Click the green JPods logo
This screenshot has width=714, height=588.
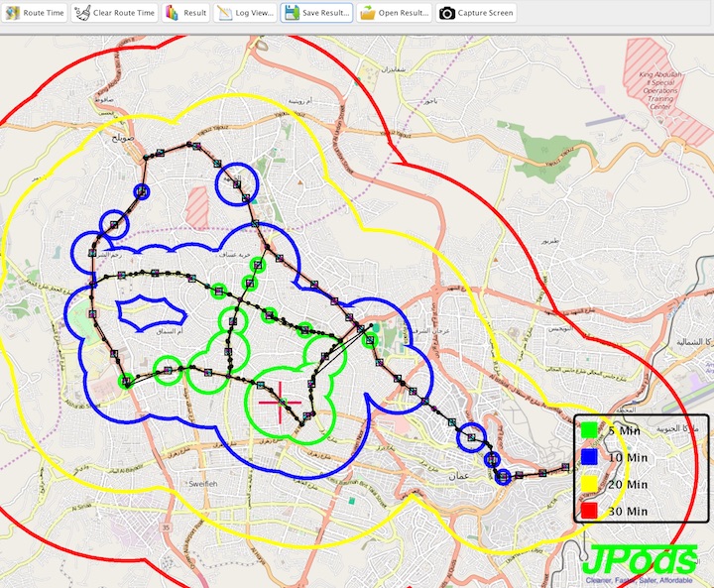coord(640,557)
